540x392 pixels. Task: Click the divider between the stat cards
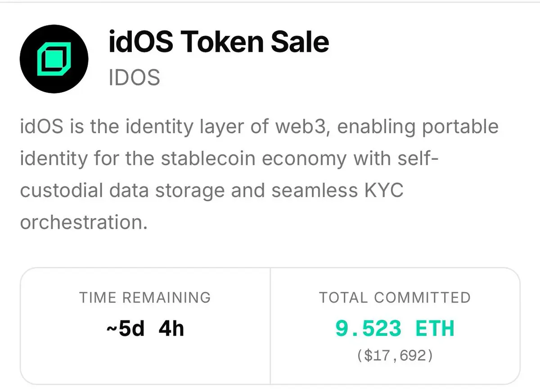click(270, 326)
